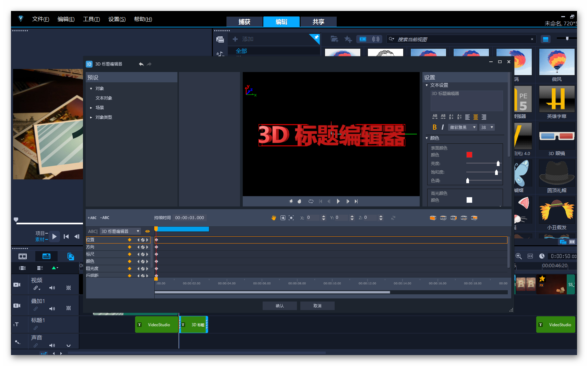Align text right in text settings
The height and width of the screenshot is (366, 588).
tap(484, 117)
